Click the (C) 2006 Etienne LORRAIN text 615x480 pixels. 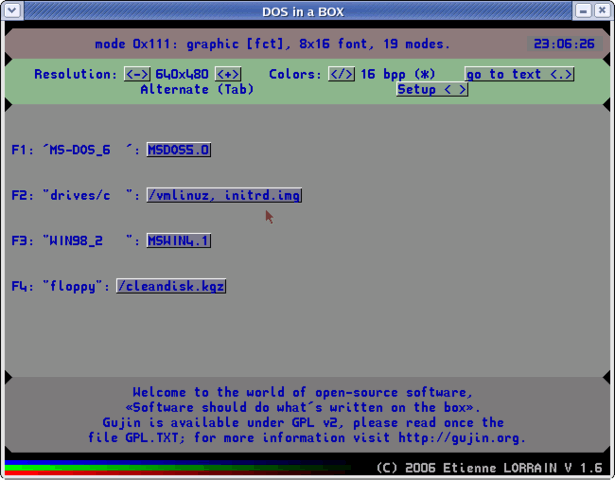tap(489, 468)
